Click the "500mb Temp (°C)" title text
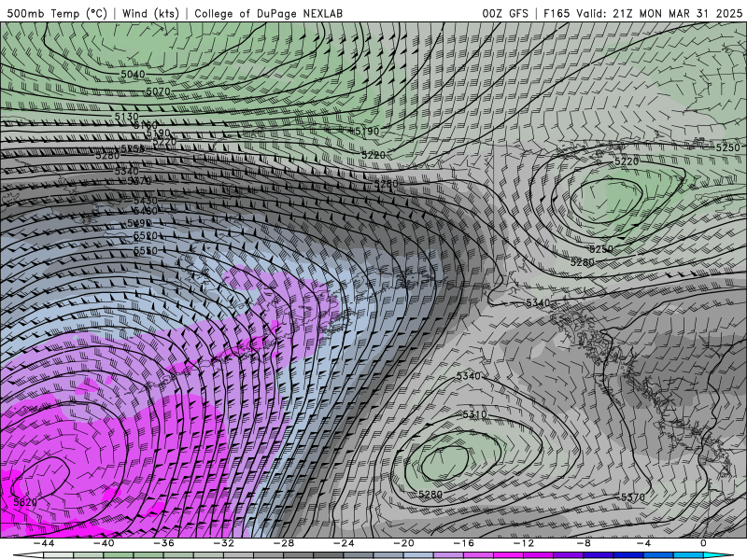 [x=57, y=13]
